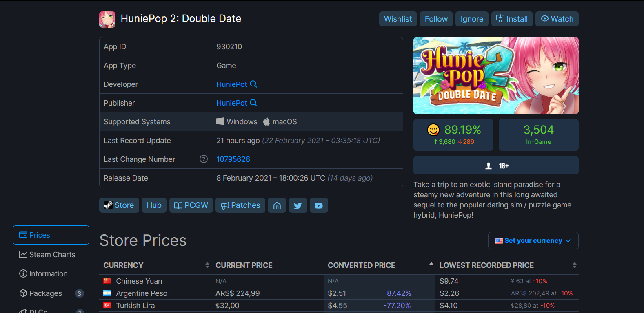Screen dimensions: 644x313
Task: Sort table by Current Price column
Action: (x=267, y=265)
